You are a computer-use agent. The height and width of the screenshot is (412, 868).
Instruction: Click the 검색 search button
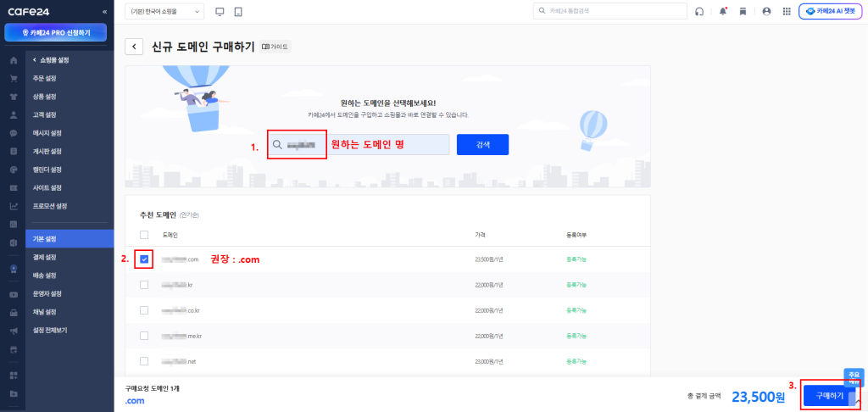tap(482, 144)
